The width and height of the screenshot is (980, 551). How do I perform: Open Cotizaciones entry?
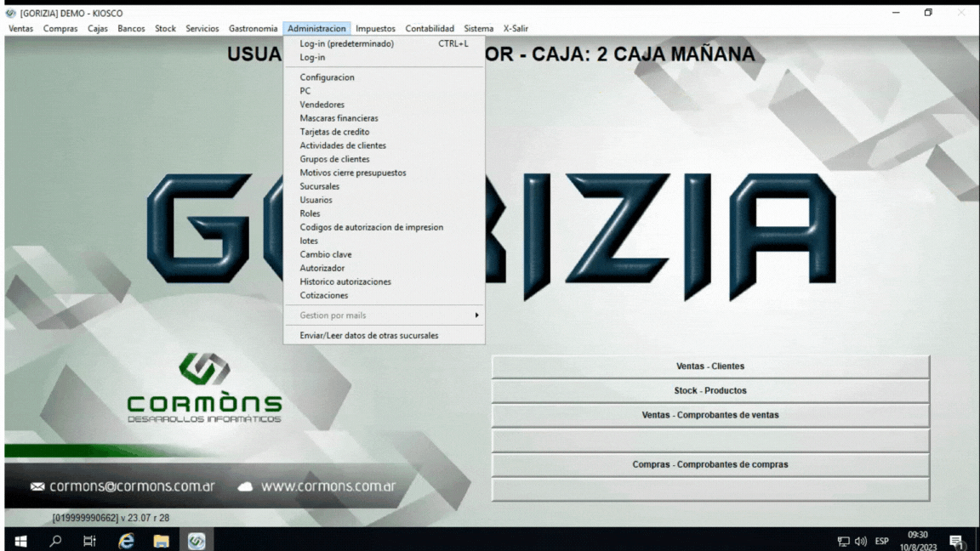(385, 296)
